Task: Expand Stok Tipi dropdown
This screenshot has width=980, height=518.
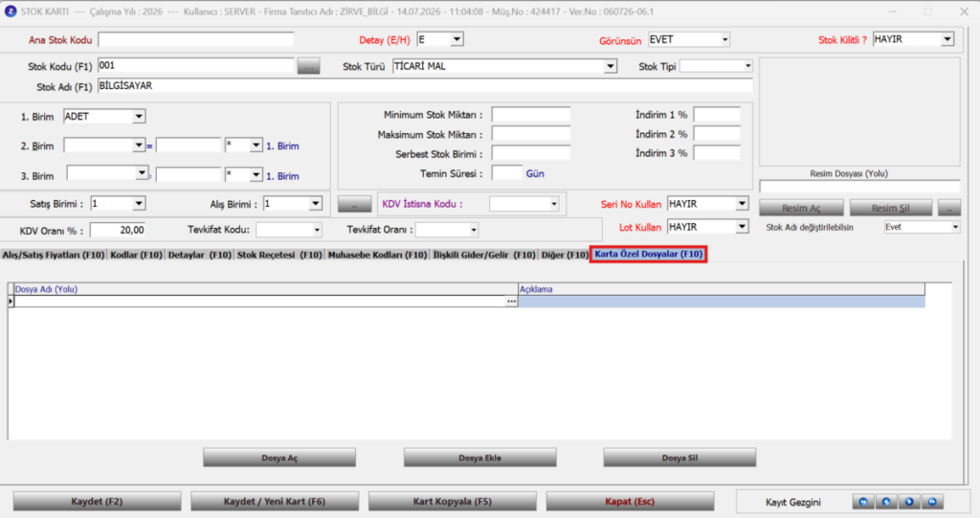Action: coord(747,66)
